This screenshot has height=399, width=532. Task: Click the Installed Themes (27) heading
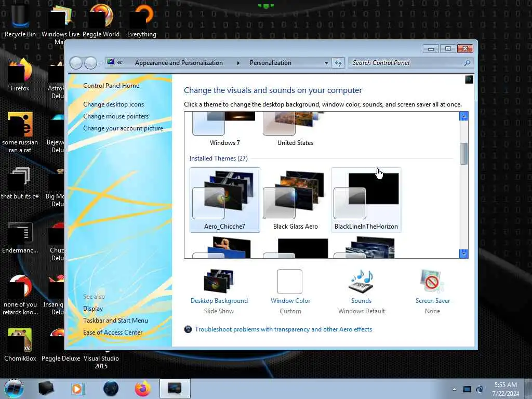pos(219,158)
